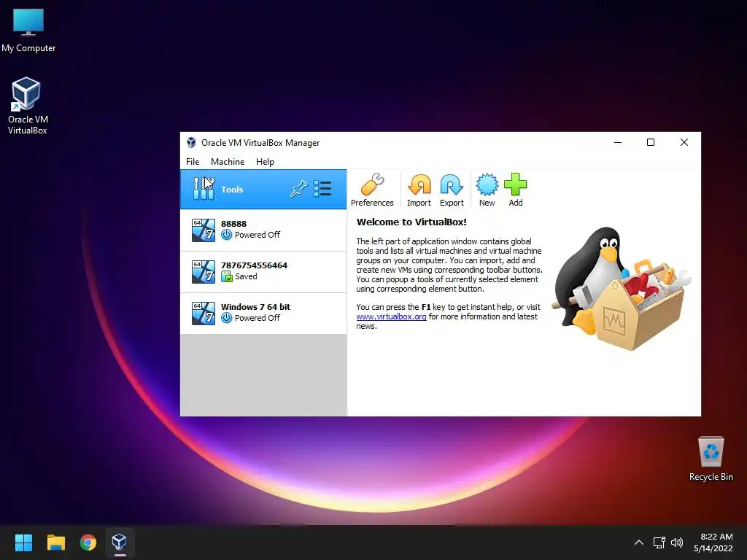The width and height of the screenshot is (747, 560).
Task: Close the VirtualBox Manager window
Action: tap(684, 142)
